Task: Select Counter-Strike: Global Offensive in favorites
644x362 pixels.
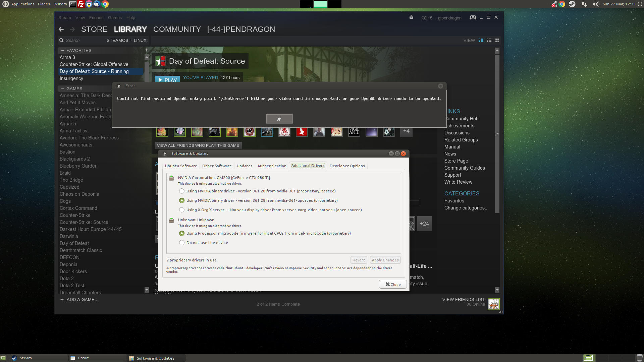Action: pyautogui.click(x=94, y=64)
